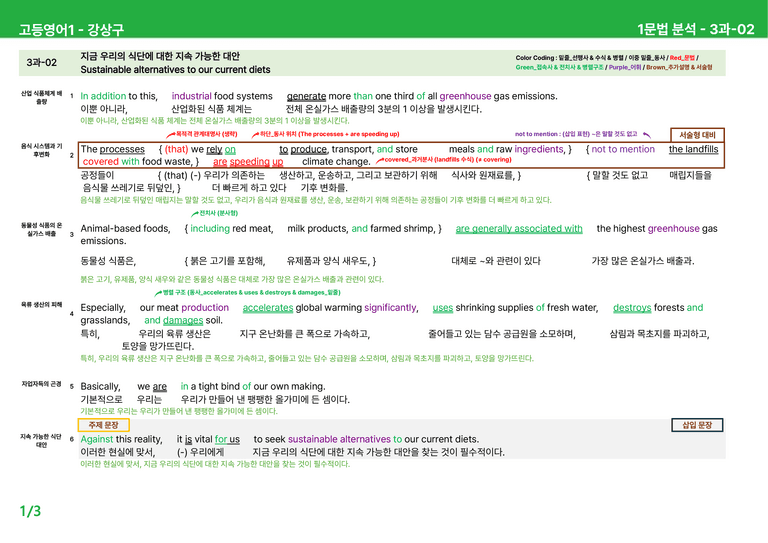The image size is (768, 543).
Task: Click the boxed "삽입 문장" tag
Action: point(697,425)
